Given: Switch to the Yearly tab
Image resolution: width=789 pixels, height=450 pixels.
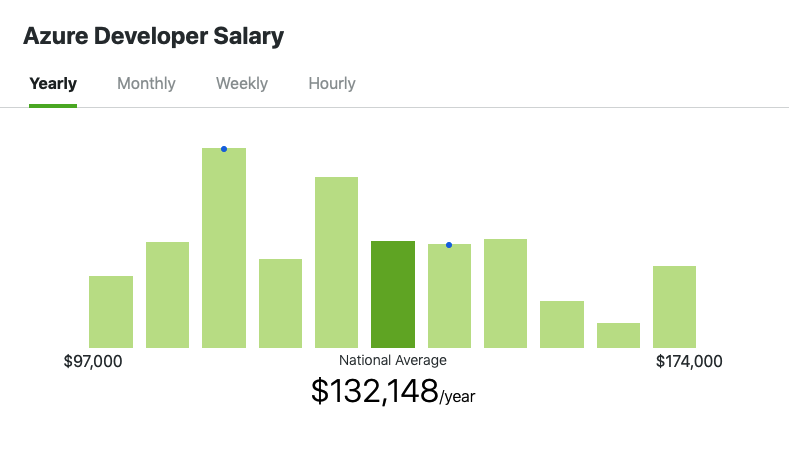Looking at the screenshot, I should point(53,84).
